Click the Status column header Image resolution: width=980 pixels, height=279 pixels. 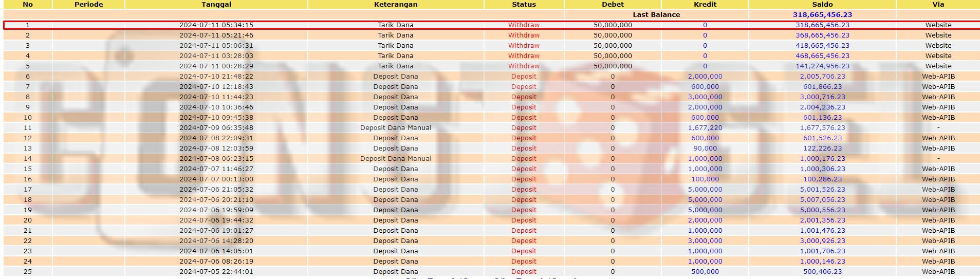(x=524, y=4)
